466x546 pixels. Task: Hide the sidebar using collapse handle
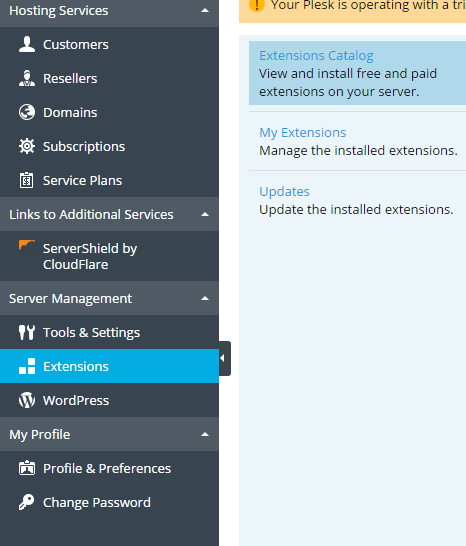tap(225, 358)
